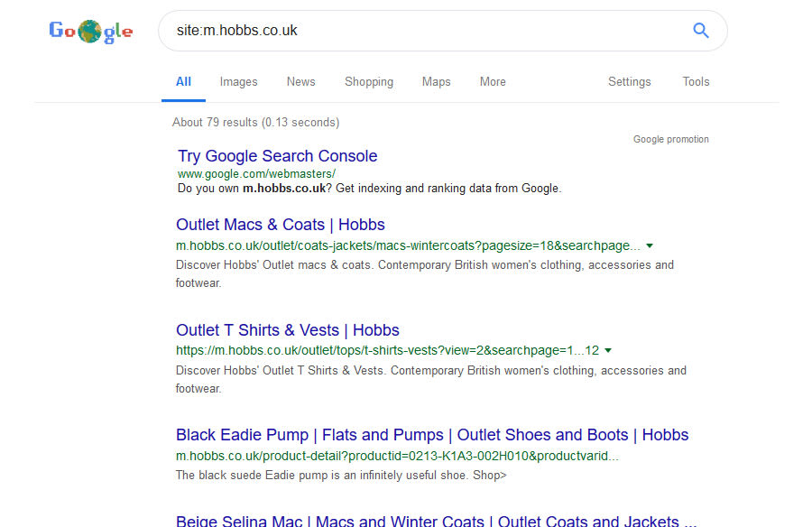This screenshot has width=812, height=527.
Task: Open the search Tools option
Action: (696, 82)
